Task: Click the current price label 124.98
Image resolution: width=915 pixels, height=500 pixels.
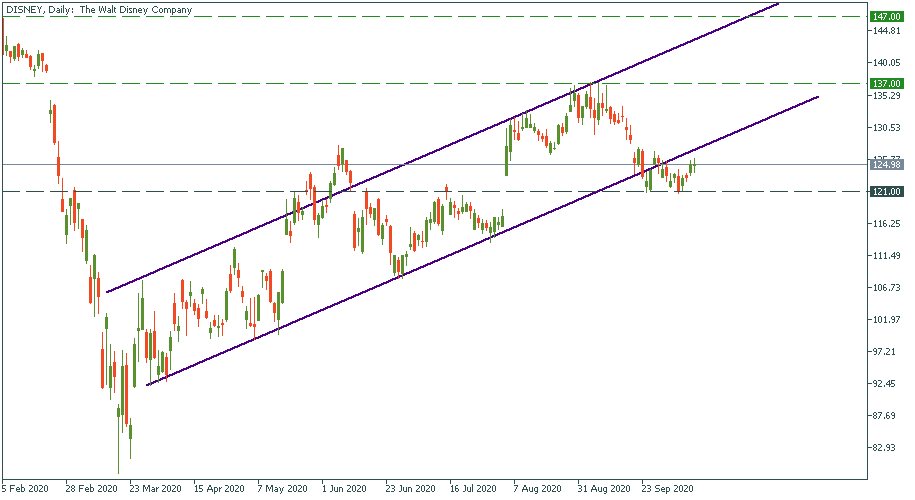Action: [x=887, y=165]
